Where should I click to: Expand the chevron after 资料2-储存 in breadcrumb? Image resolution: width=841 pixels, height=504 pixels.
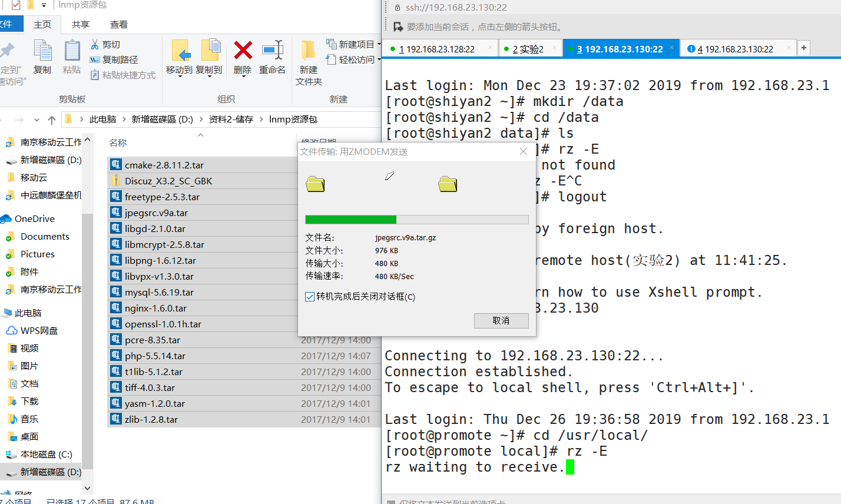point(261,120)
